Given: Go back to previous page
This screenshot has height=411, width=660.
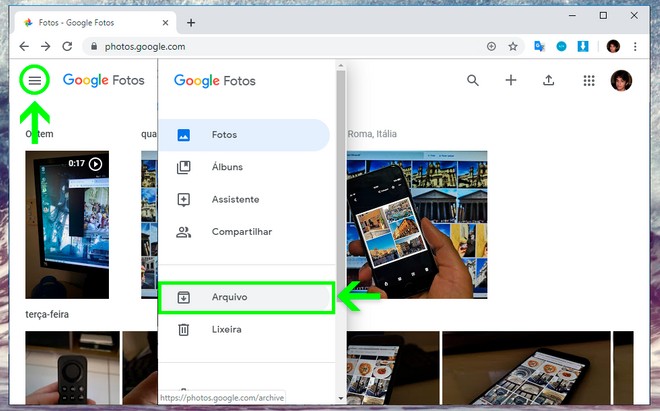Looking at the screenshot, I should pos(24,46).
